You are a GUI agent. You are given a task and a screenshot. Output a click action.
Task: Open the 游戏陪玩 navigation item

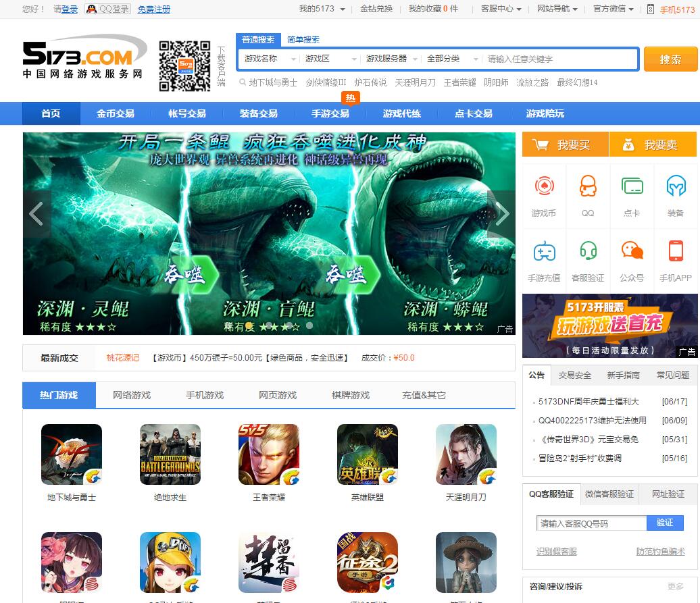click(545, 113)
